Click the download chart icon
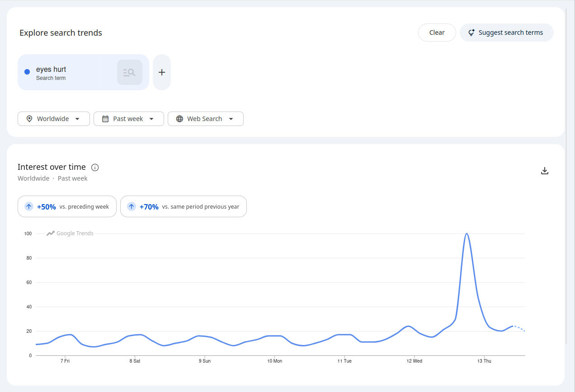Image resolution: width=575 pixels, height=392 pixels. point(545,171)
